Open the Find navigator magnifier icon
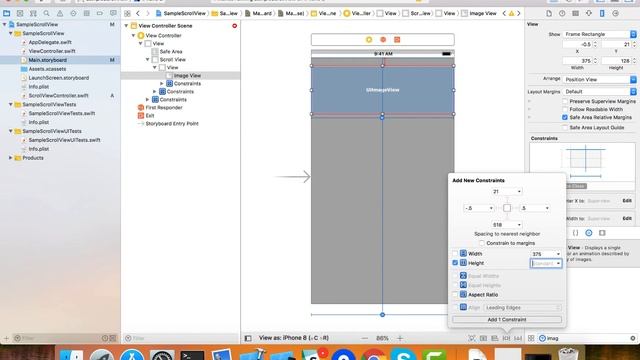The width and height of the screenshot is (640, 360). coord(47,13)
